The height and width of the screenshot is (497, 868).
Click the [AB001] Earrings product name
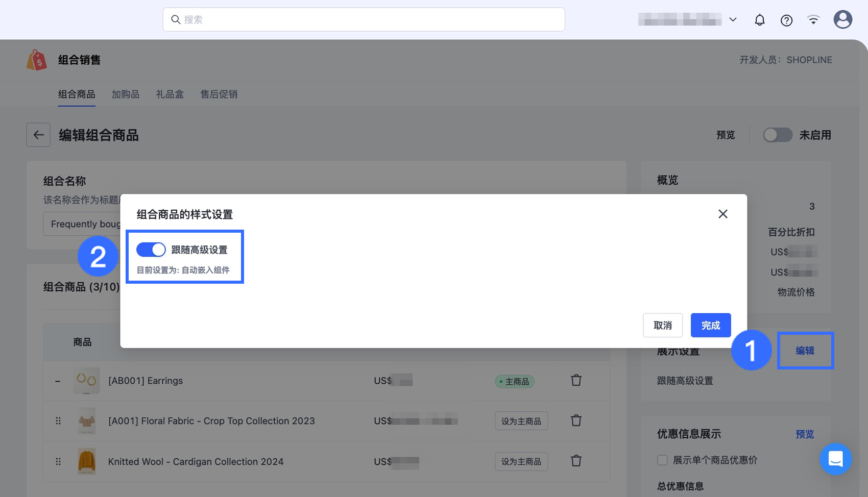point(146,381)
